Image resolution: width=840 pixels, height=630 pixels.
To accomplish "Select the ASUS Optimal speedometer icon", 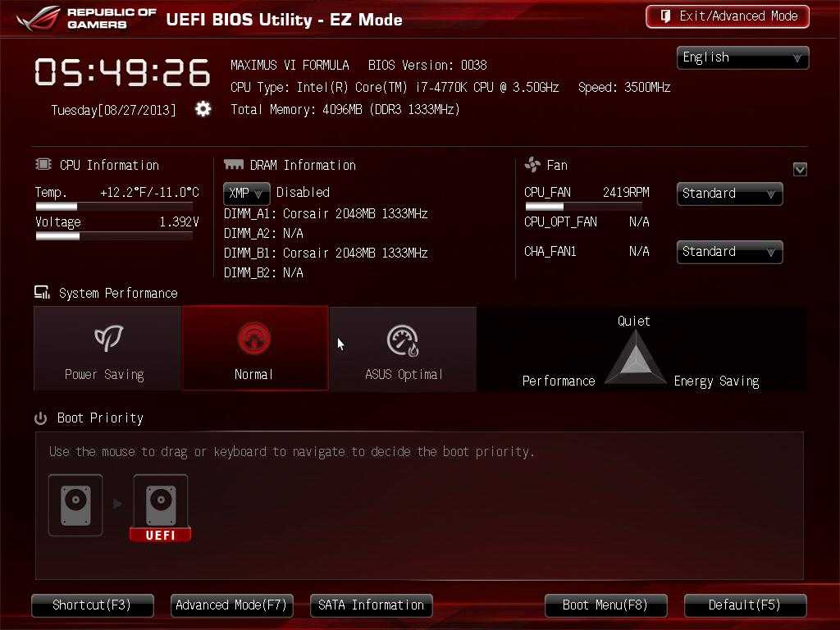I will click(403, 340).
